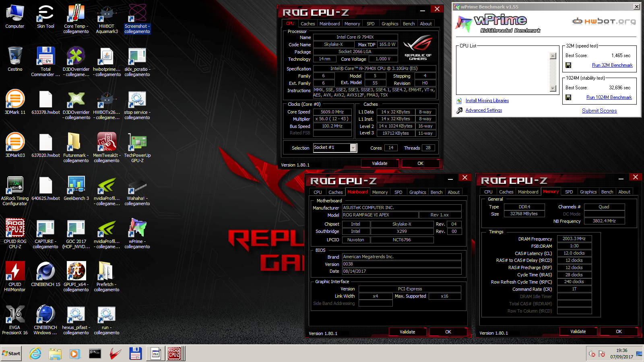Select SPD tab in Mainboard CPU-Z window

tap(398, 192)
